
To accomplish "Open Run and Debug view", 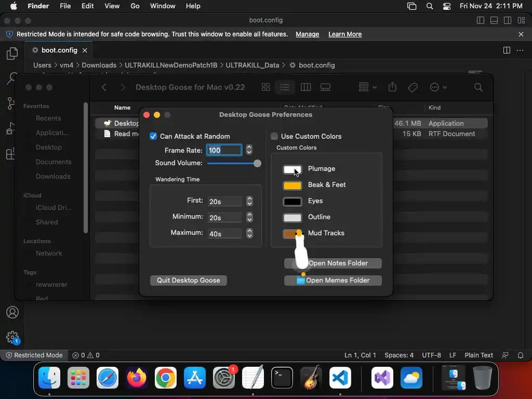I will click(10, 128).
